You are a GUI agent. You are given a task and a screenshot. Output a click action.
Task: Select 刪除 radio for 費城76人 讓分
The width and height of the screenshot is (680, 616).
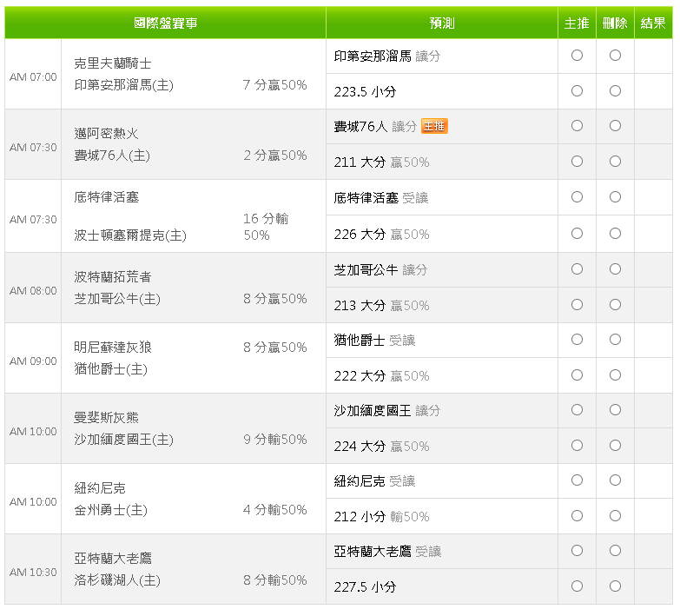[615, 126]
